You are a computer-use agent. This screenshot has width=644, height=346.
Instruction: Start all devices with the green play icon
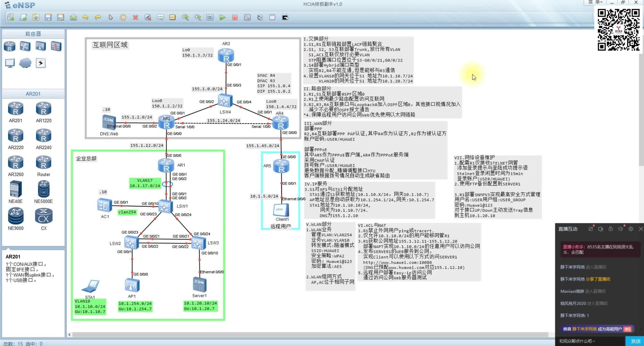click(222, 17)
